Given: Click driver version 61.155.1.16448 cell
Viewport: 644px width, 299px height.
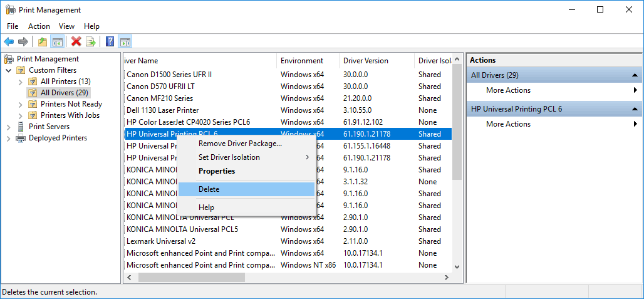Looking at the screenshot, I should pyautogui.click(x=366, y=146).
